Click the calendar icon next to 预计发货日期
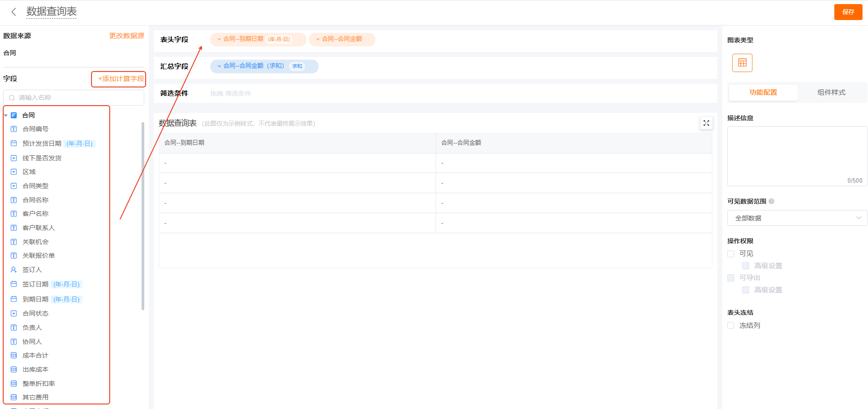The height and width of the screenshot is (409, 868). (x=14, y=143)
